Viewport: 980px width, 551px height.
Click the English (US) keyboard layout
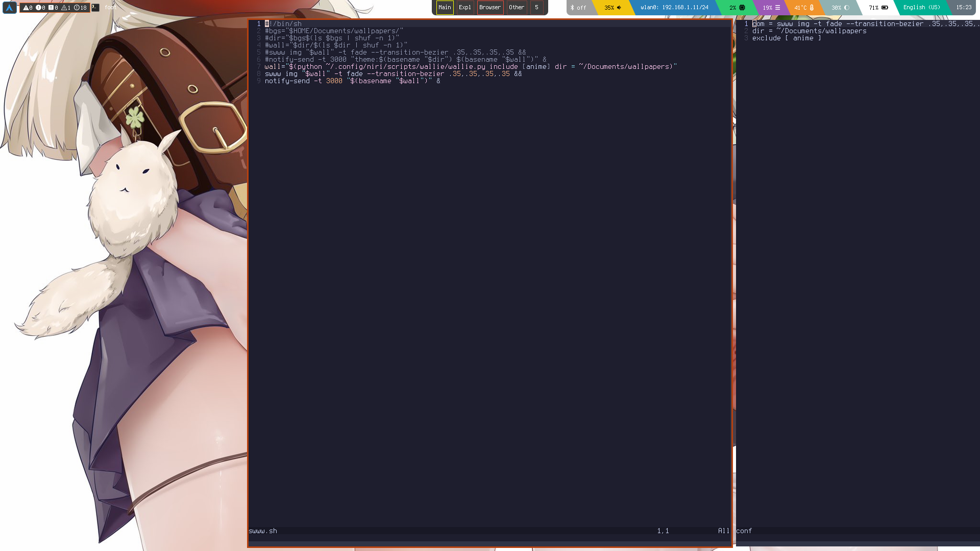pos(921,8)
